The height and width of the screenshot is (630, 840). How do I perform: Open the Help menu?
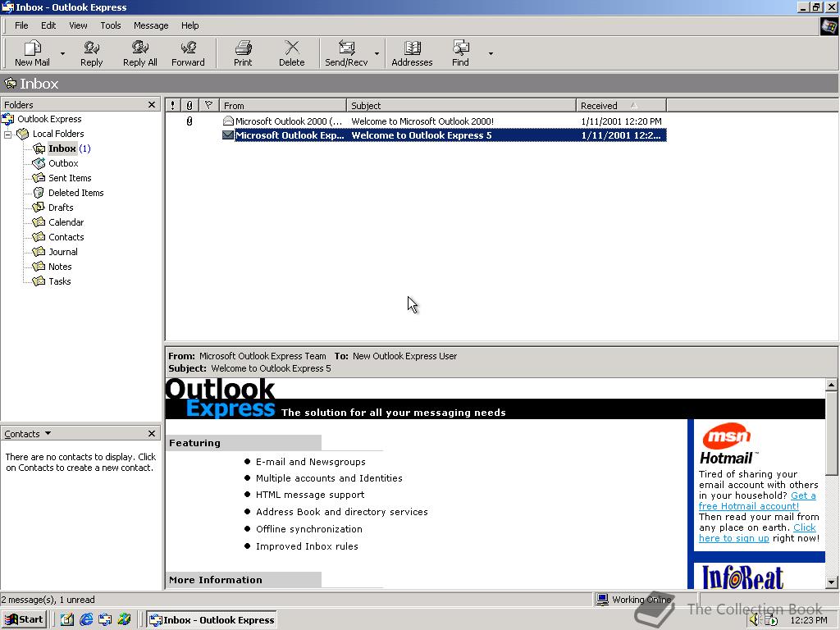click(189, 25)
